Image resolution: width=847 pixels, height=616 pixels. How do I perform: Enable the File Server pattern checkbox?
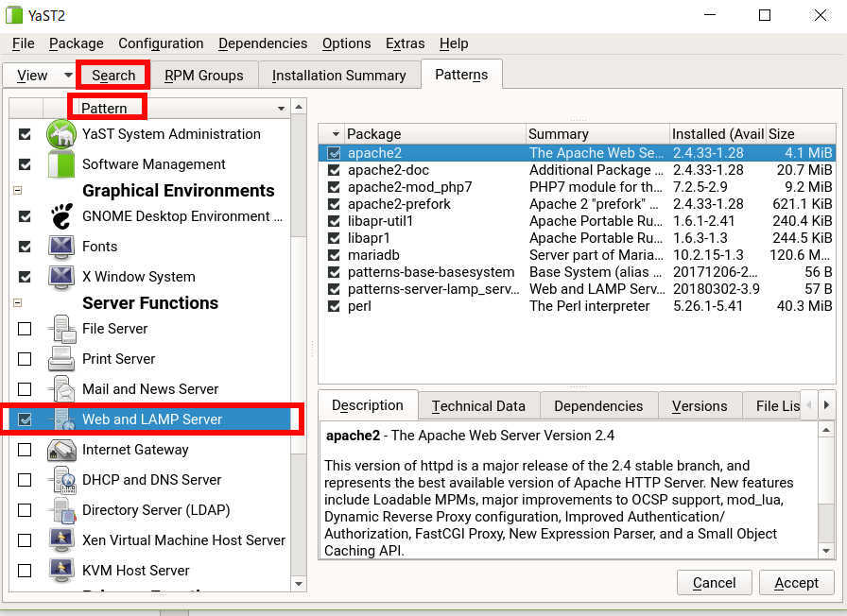pos(25,329)
